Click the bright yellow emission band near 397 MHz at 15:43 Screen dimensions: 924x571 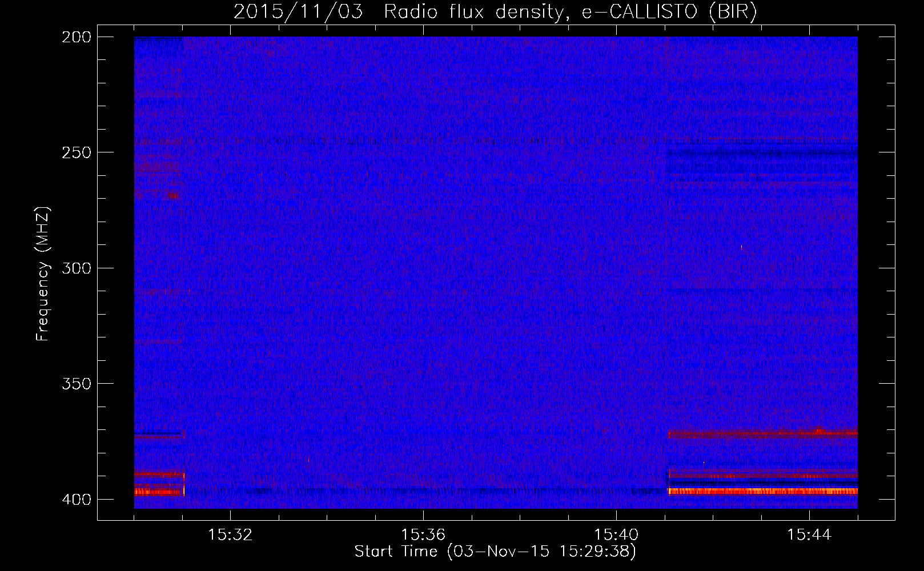[762, 491]
